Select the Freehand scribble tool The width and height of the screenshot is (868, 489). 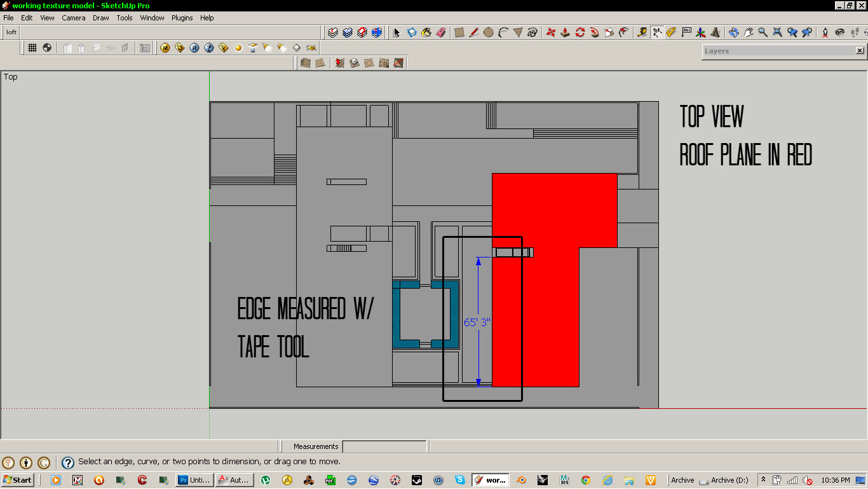pyautogui.click(x=532, y=32)
